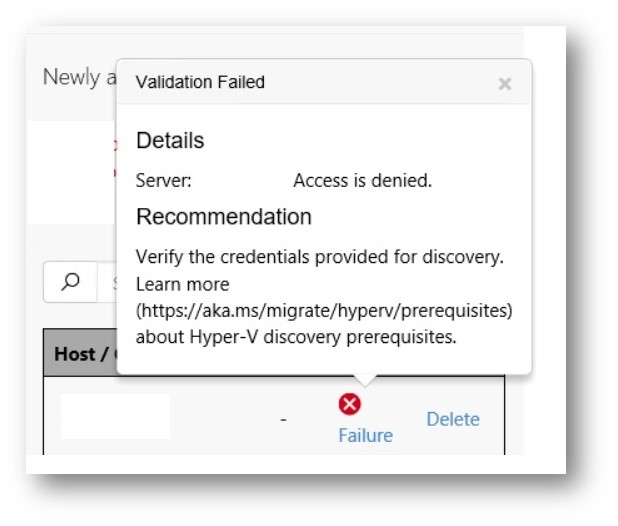Focus the search field beside magnifier

pos(106,283)
